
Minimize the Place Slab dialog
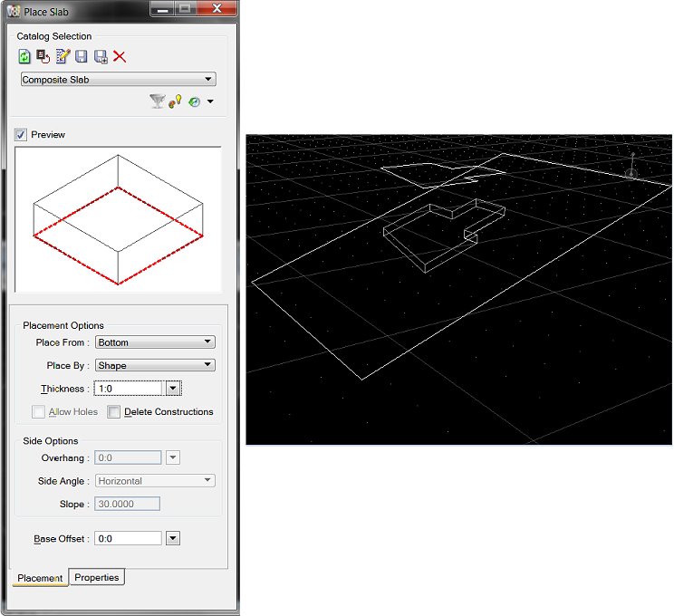click(x=162, y=8)
